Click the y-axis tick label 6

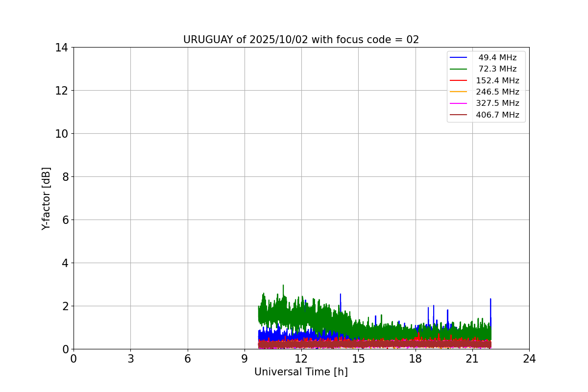65,220
